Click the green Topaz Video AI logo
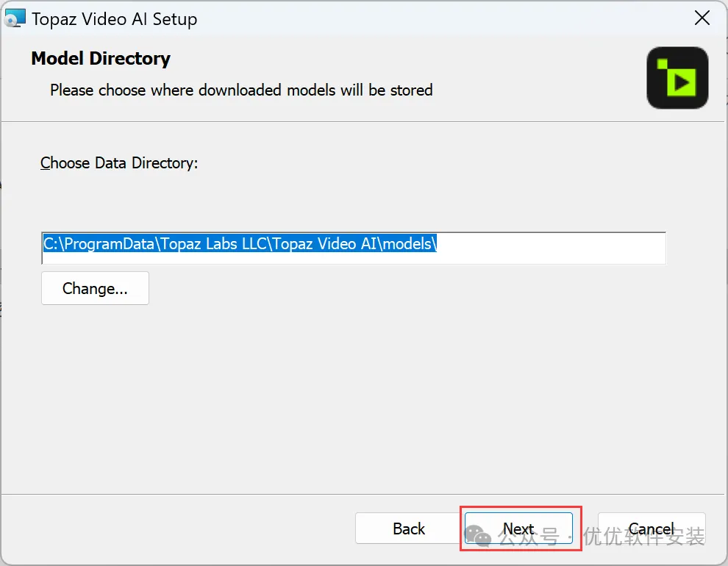728x566 pixels. [x=677, y=78]
